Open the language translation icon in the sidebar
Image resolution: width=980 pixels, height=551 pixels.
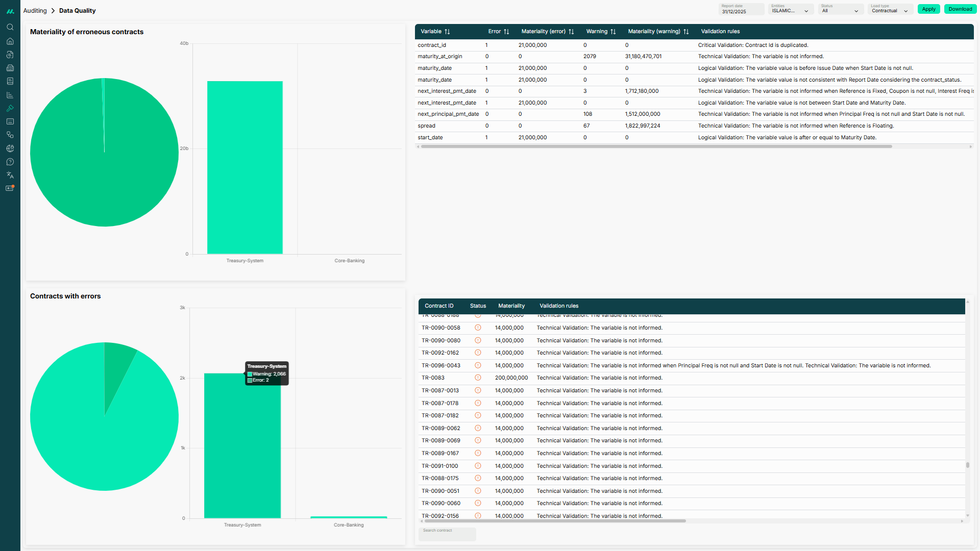(x=10, y=175)
